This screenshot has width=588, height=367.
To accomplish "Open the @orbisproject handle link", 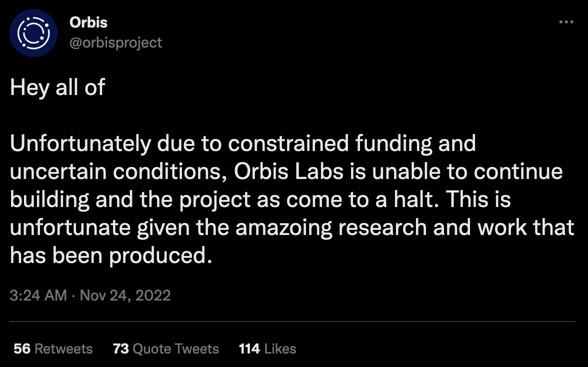I will click(116, 42).
